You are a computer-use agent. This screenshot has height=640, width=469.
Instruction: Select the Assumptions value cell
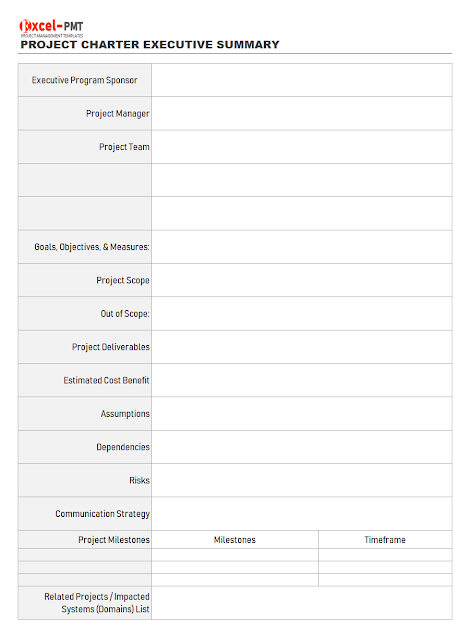pos(302,413)
